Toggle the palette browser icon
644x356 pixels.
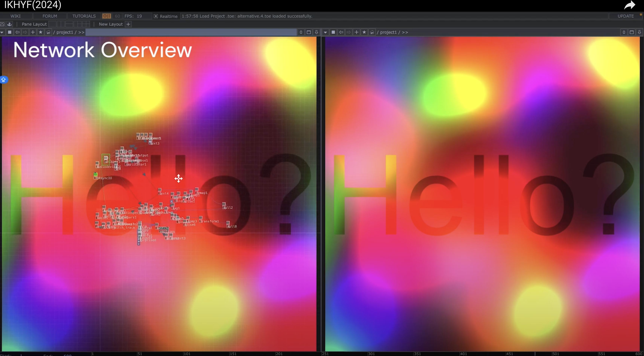coord(2,24)
